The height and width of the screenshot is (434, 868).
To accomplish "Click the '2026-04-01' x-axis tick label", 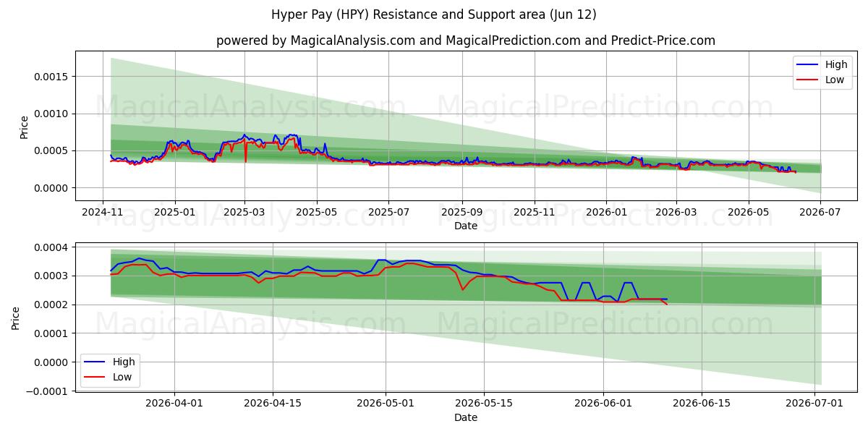I will [x=174, y=404].
